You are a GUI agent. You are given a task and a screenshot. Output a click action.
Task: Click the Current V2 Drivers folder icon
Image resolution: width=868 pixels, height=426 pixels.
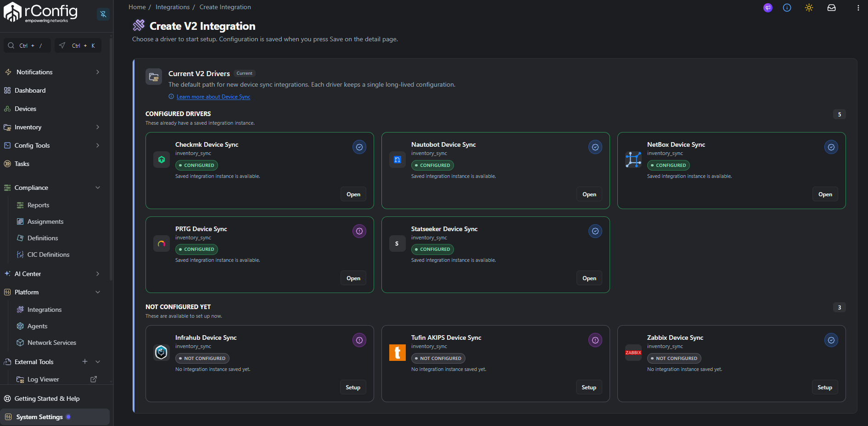[154, 77]
